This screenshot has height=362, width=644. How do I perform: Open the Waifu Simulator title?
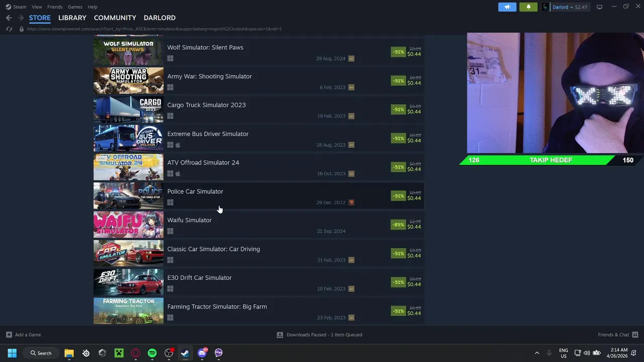click(x=189, y=220)
